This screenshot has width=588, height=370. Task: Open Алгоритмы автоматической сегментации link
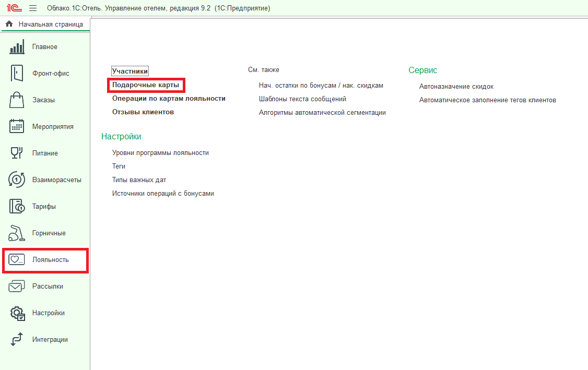click(323, 113)
